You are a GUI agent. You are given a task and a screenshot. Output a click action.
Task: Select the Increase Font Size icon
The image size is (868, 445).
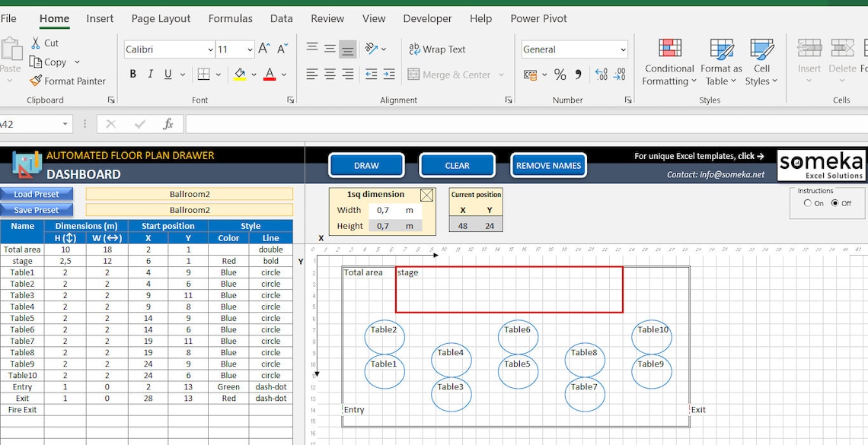pos(263,46)
